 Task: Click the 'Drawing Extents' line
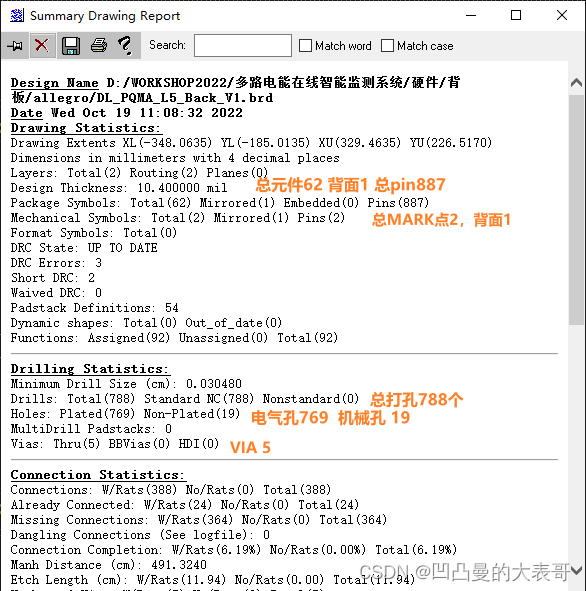(251, 143)
